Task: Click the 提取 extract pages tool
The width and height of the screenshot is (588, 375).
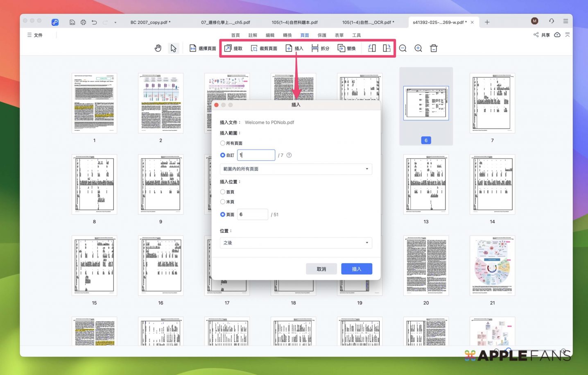Action: point(233,48)
